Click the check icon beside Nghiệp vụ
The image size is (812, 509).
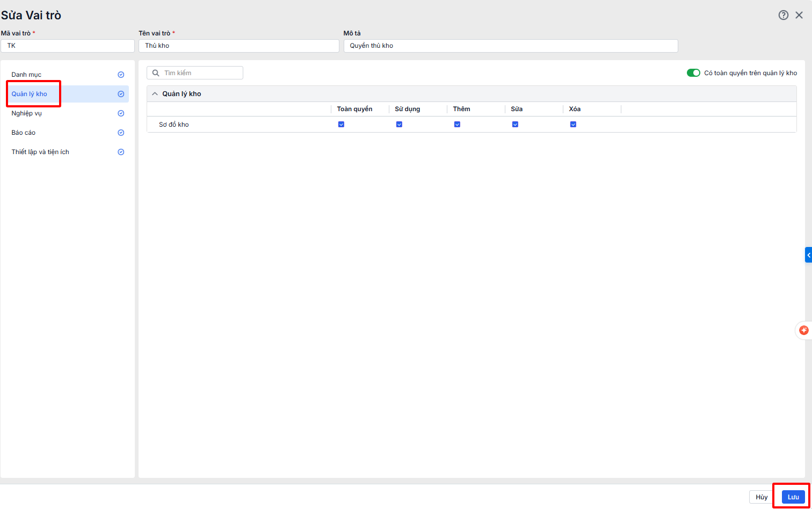point(121,113)
